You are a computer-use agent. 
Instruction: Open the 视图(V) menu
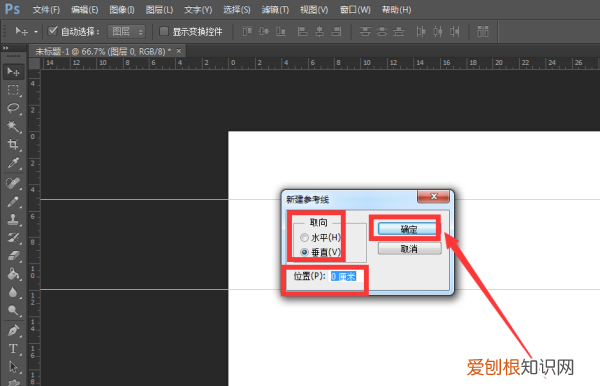(x=314, y=10)
